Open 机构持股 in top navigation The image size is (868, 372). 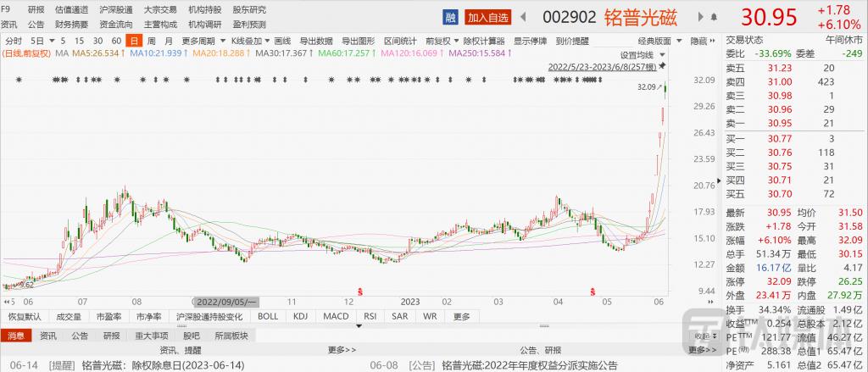click(x=205, y=10)
